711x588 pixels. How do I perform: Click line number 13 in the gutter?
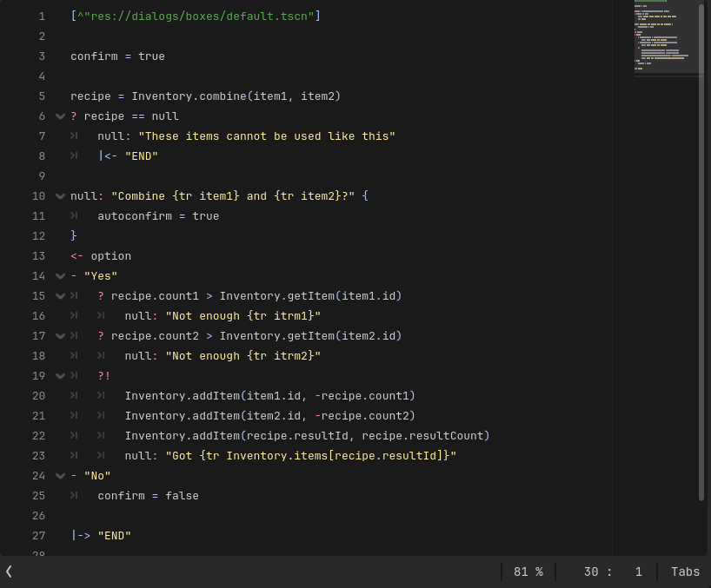(38, 256)
